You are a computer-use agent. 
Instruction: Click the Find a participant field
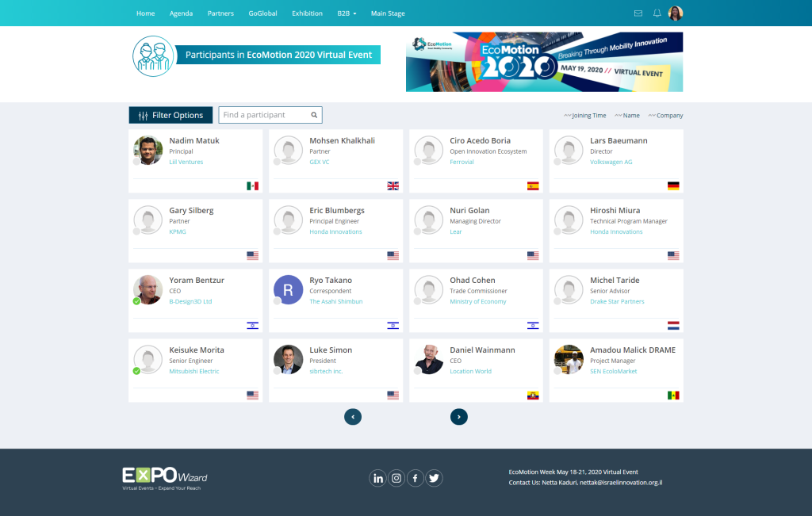pyautogui.click(x=264, y=115)
